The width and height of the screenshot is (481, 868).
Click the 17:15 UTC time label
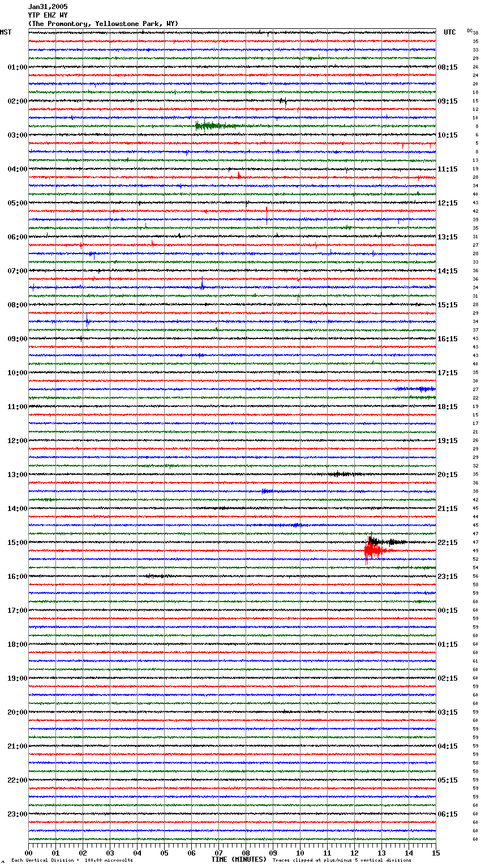click(448, 373)
